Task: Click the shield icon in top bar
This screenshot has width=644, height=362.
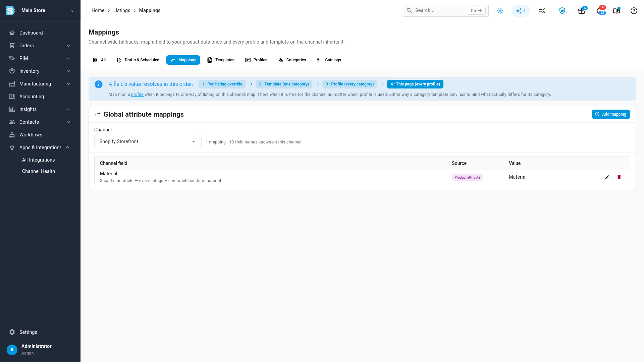Action: (x=562, y=11)
